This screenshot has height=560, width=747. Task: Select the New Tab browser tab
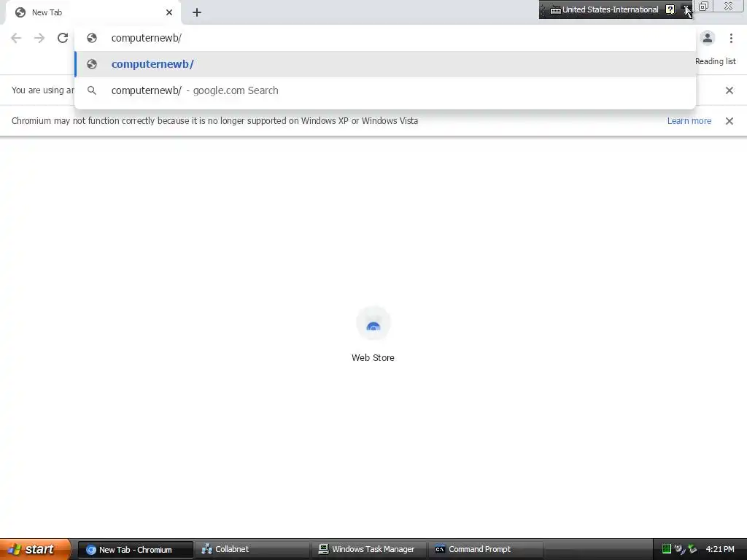(x=93, y=12)
